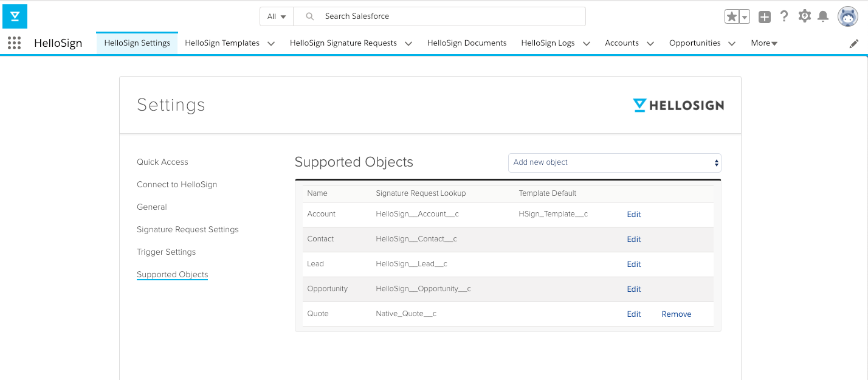The width and height of the screenshot is (868, 380).
Task: Click the global actions plus icon
Action: 765,17
